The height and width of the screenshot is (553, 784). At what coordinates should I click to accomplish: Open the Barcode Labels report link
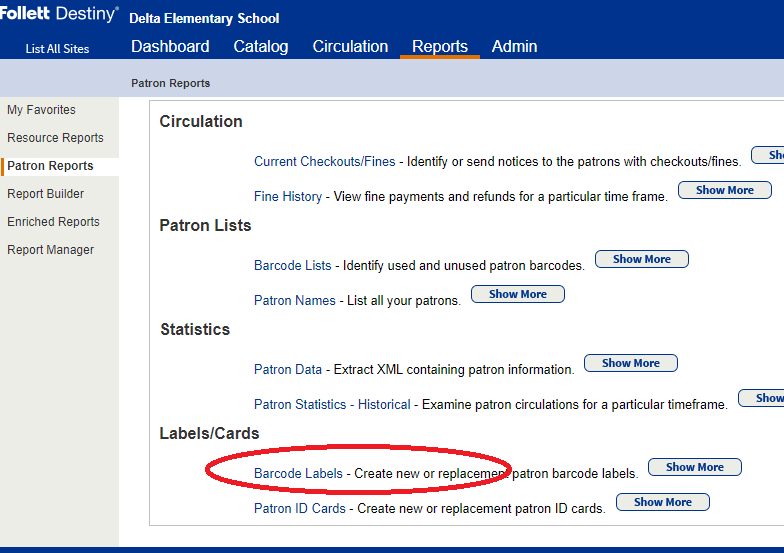298,474
